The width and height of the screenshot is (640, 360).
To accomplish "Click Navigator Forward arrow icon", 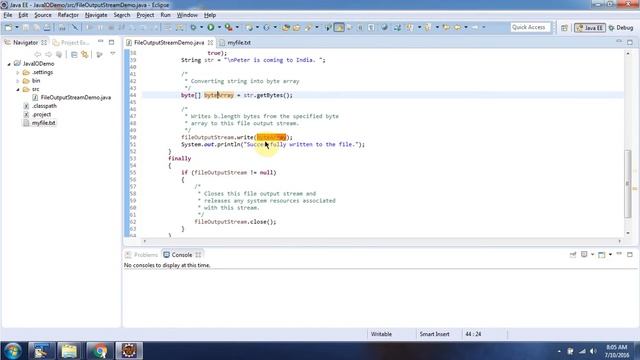I will click(x=49, y=54).
